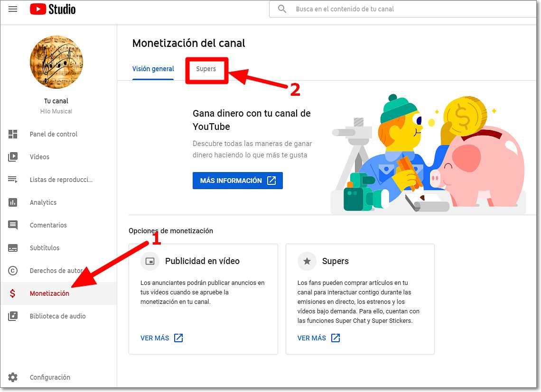Click the Monetización dollar icon

click(x=13, y=293)
